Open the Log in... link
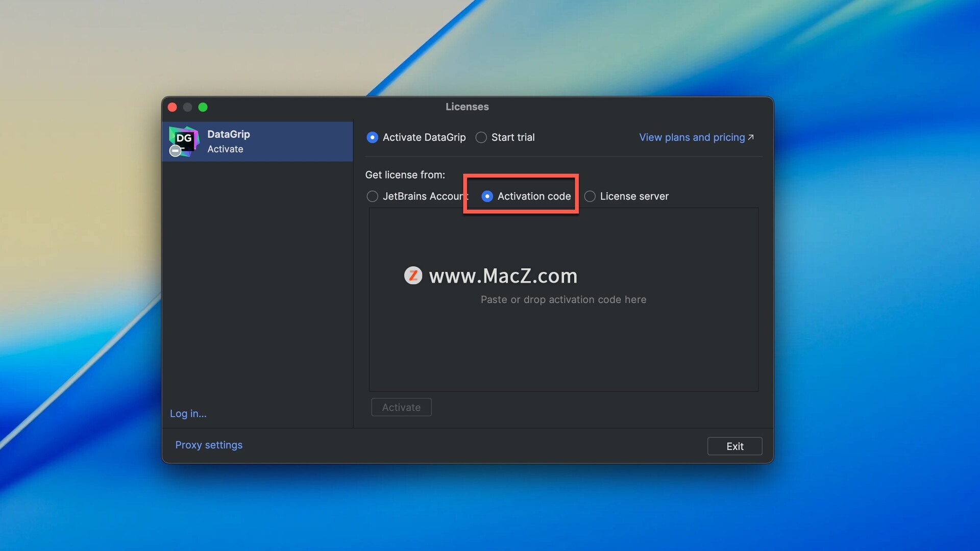Screen dimensions: 980x551 (x=188, y=413)
